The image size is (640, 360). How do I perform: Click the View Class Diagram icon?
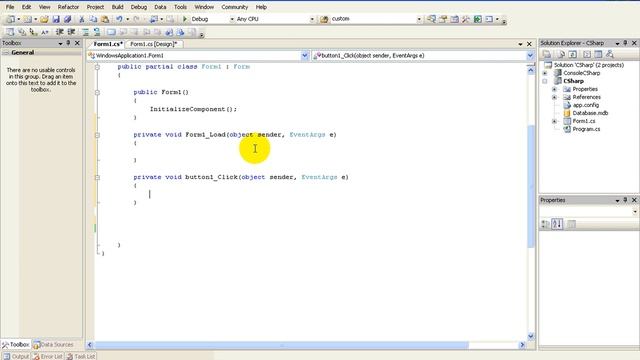[x=610, y=54]
